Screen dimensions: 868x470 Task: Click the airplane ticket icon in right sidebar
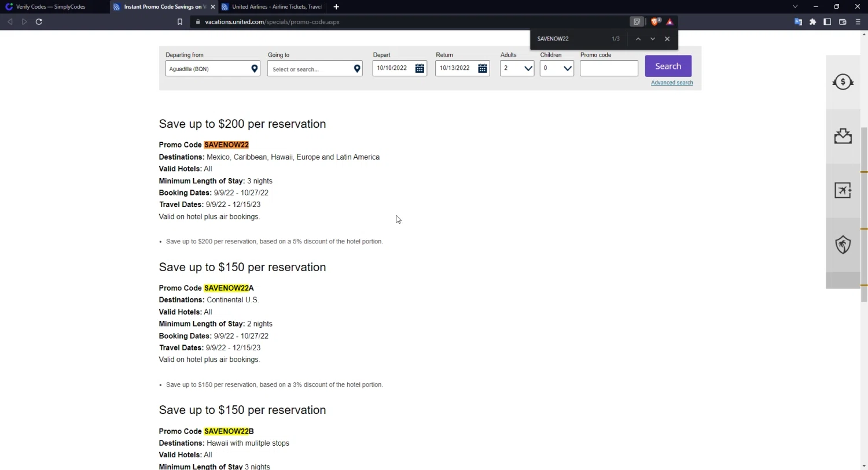point(843,190)
